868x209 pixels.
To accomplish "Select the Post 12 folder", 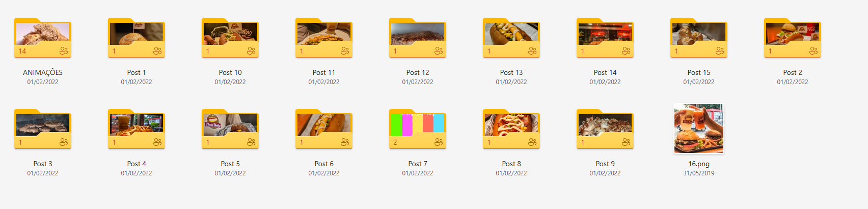I will (418, 38).
